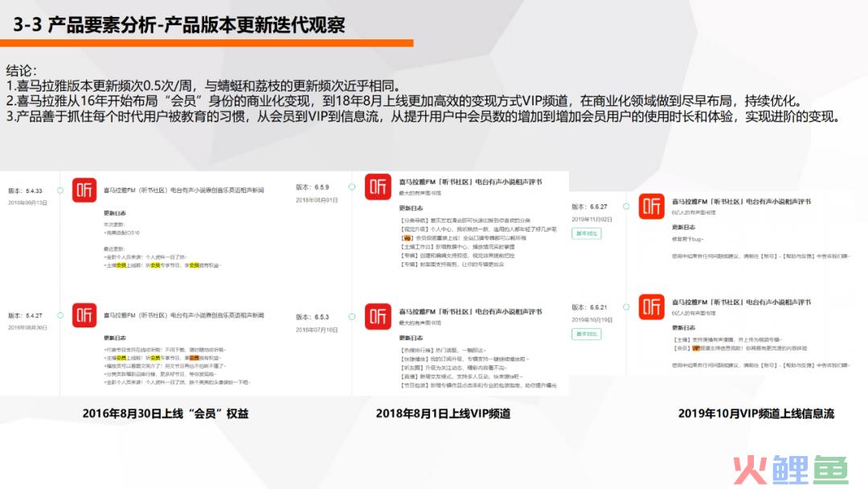868x489 pixels.
Task: Click the 喜马拉雅FM app title for version 6.6.21
Action: tap(741, 302)
